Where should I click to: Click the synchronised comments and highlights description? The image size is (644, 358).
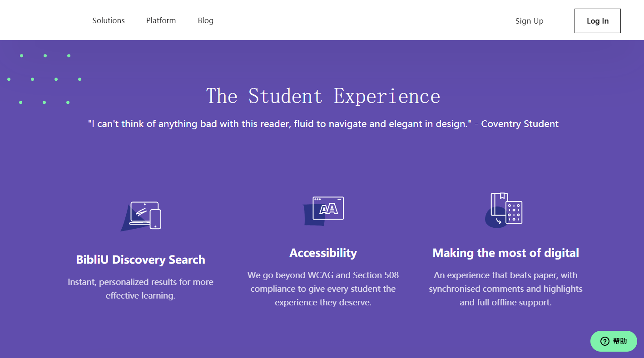pos(505,289)
